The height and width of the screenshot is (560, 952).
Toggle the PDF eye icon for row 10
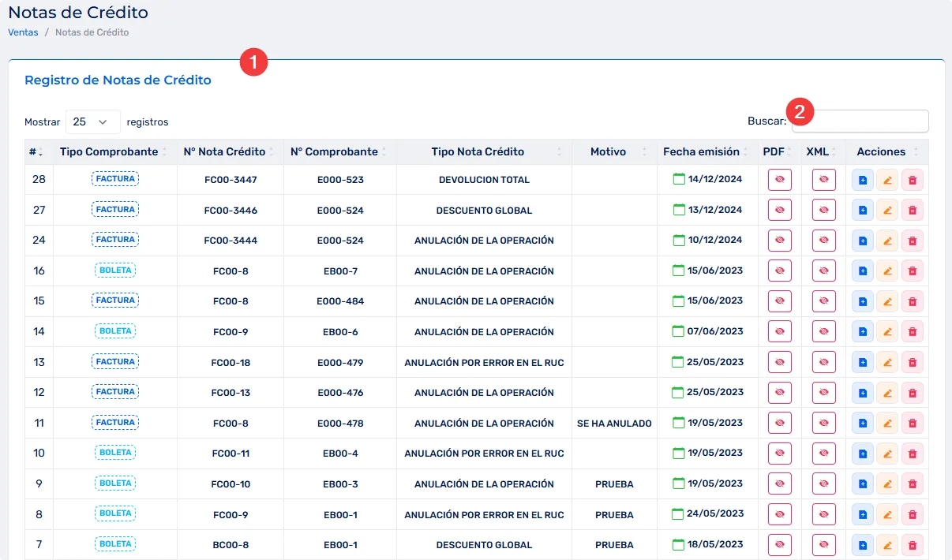point(779,454)
